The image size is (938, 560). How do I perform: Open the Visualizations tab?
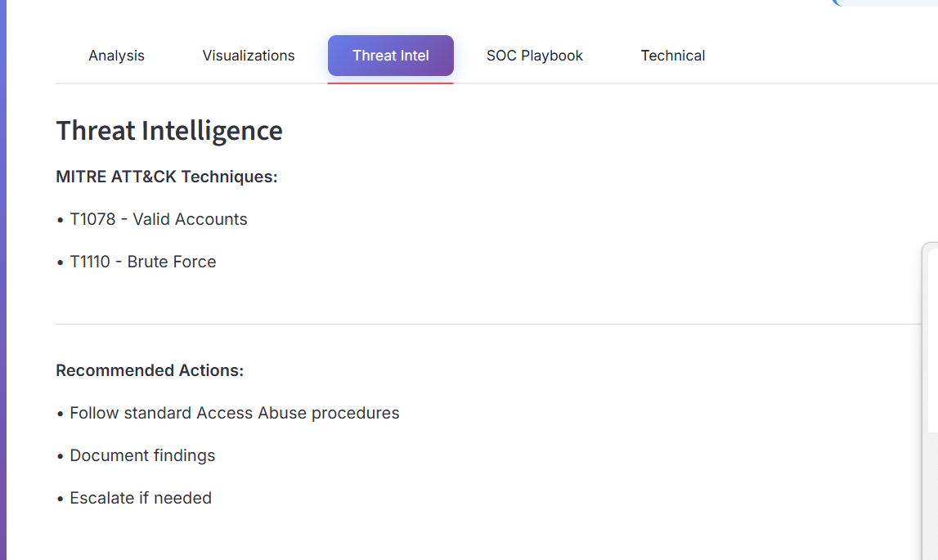click(248, 55)
